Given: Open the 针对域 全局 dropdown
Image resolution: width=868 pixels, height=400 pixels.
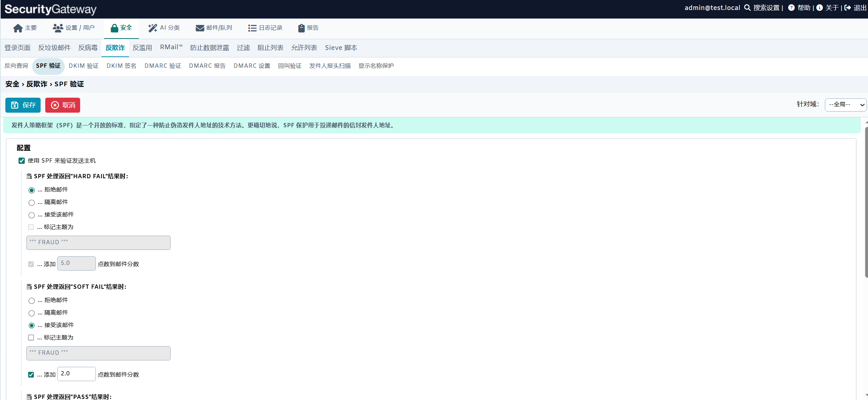Looking at the screenshot, I should coord(846,105).
